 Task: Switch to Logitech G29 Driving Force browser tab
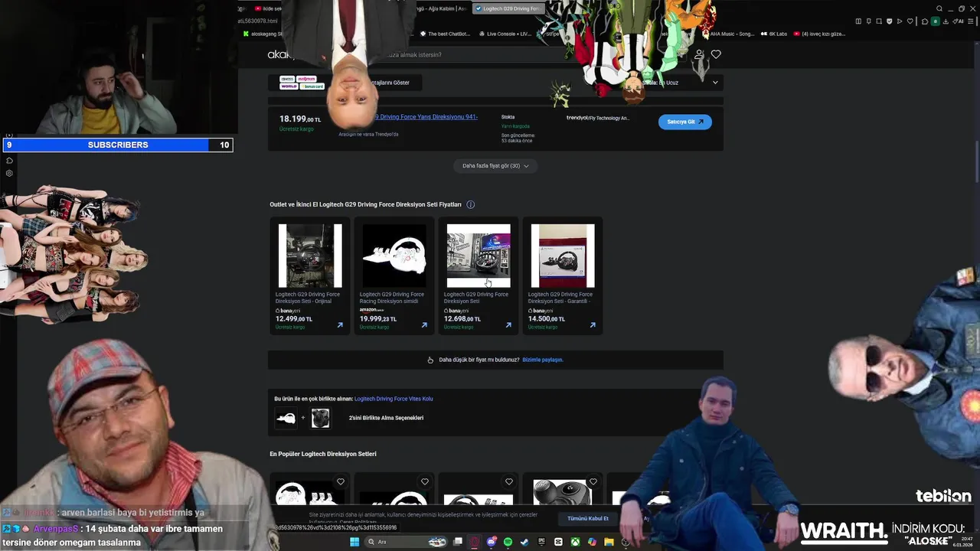(508, 8)
